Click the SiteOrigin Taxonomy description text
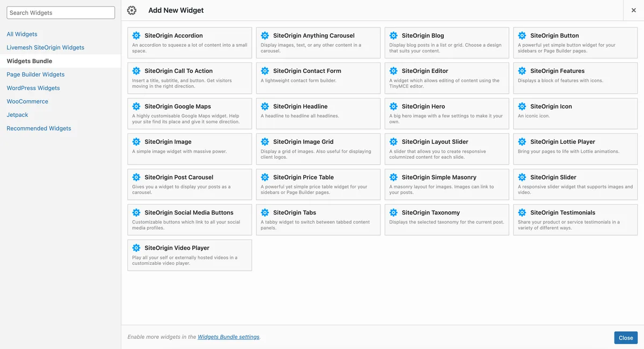This screenshot has height=349, width=644. click(x=447, y=222)
